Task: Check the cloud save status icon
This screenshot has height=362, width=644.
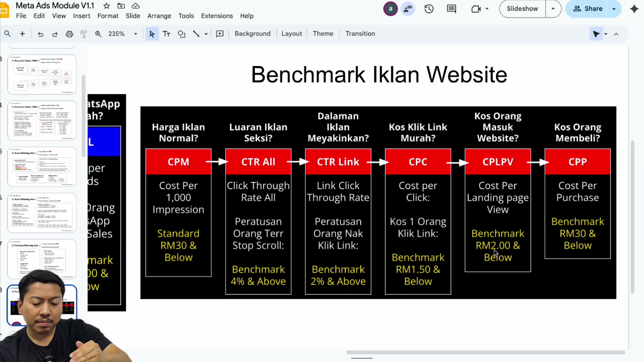Action: point(136,6)
